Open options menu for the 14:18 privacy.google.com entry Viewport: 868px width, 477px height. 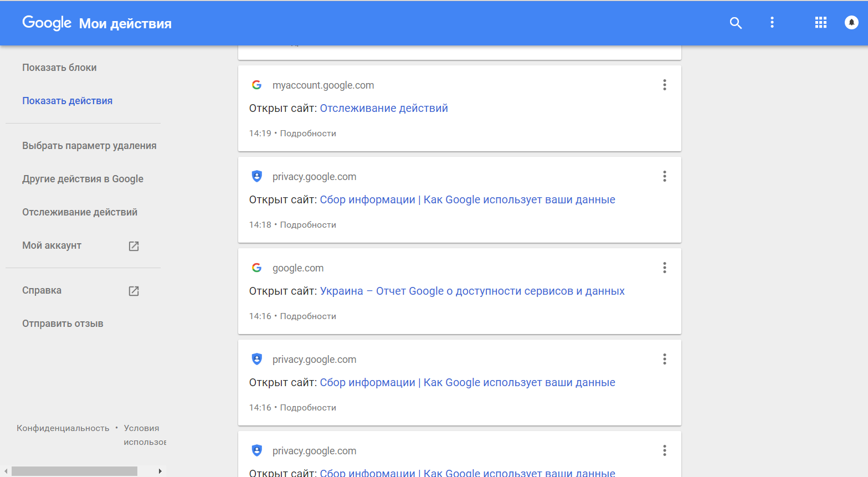click(x=665, y=176)
